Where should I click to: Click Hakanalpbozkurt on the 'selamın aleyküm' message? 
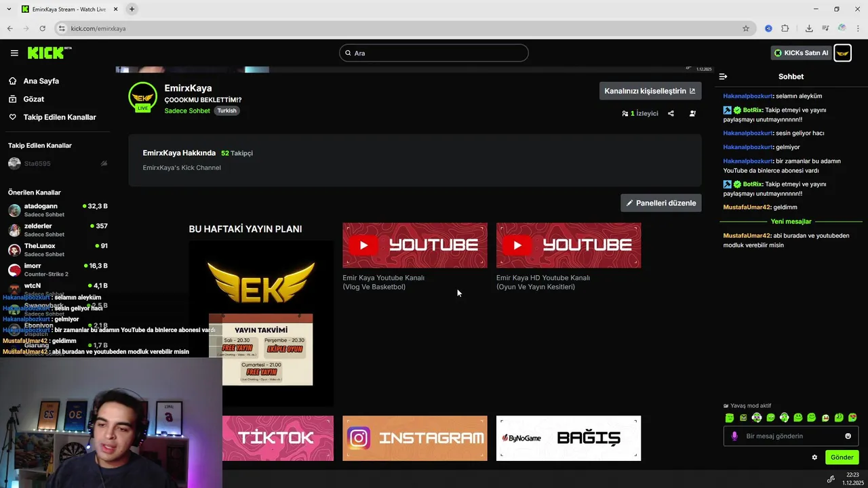[748, 96]
